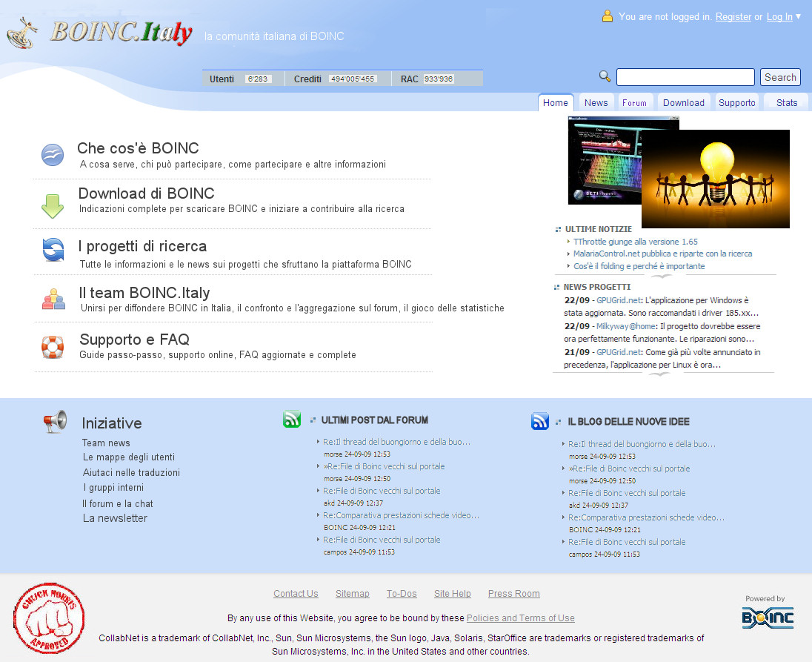Expand the News Progetti section handle
812x662 pixels.
pos(659,374)
